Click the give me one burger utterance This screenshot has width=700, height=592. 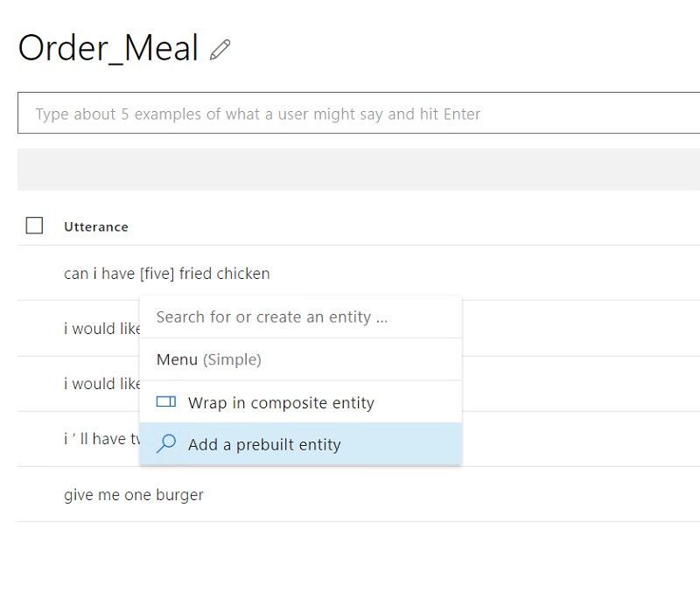pos(134,494)
